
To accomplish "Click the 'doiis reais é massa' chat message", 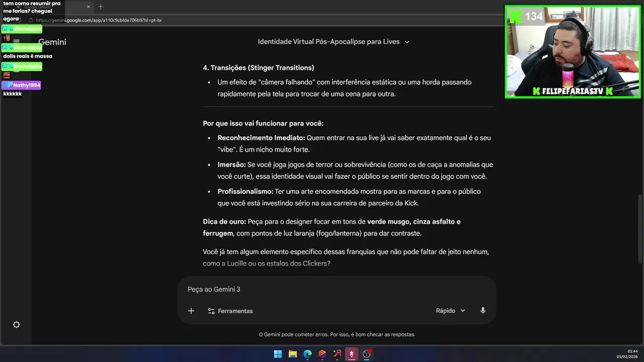I will [x=28, y=56].
